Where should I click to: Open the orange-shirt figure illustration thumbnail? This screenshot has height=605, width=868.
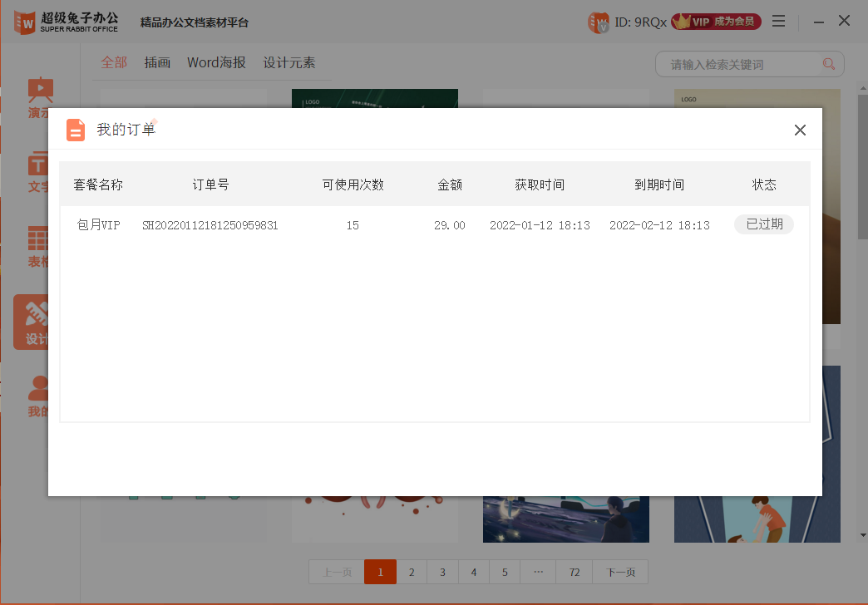tap(757, 519)
